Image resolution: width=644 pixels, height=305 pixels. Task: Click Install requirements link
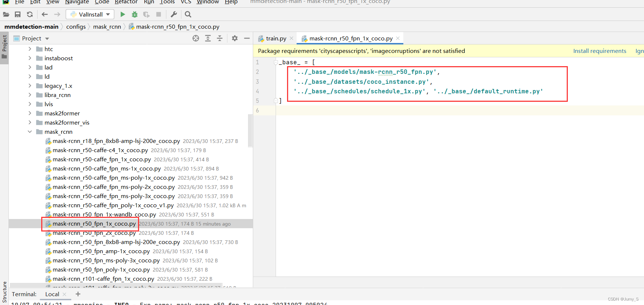coord(599,51)
